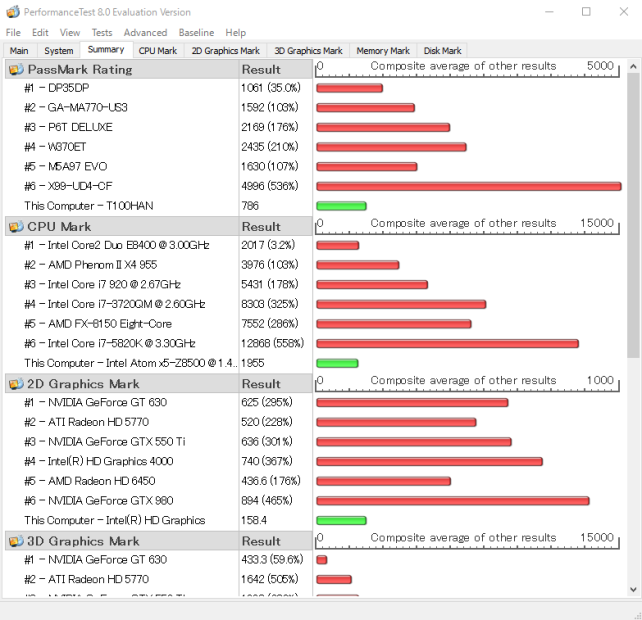Viewport: 642px width, 620px height.
Task: Click the scrollbar down arrow
Action: (x=633, y=590)
